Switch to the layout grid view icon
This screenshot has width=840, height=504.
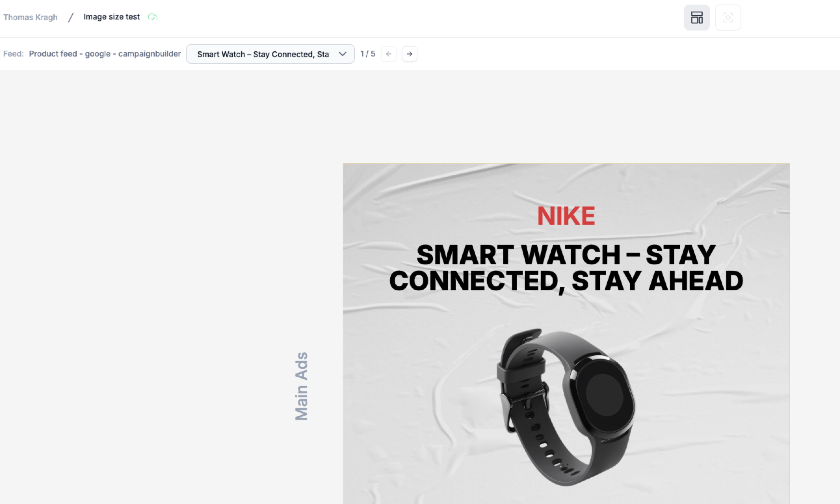pos(697,17)
